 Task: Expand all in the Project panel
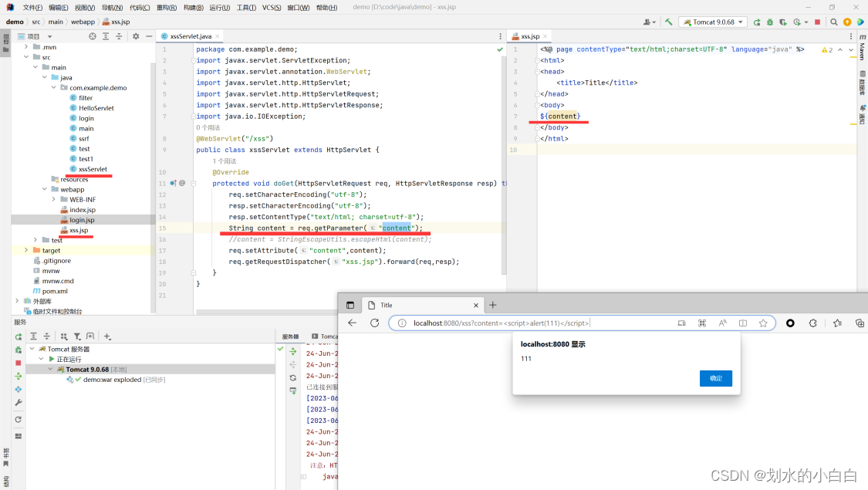106,36
